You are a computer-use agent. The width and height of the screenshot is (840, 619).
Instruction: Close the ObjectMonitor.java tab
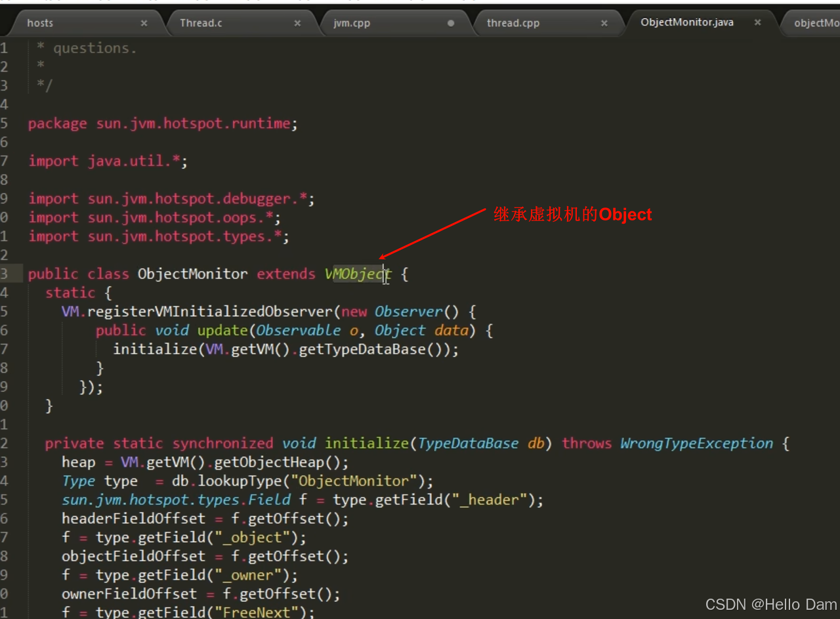(757, 22)
